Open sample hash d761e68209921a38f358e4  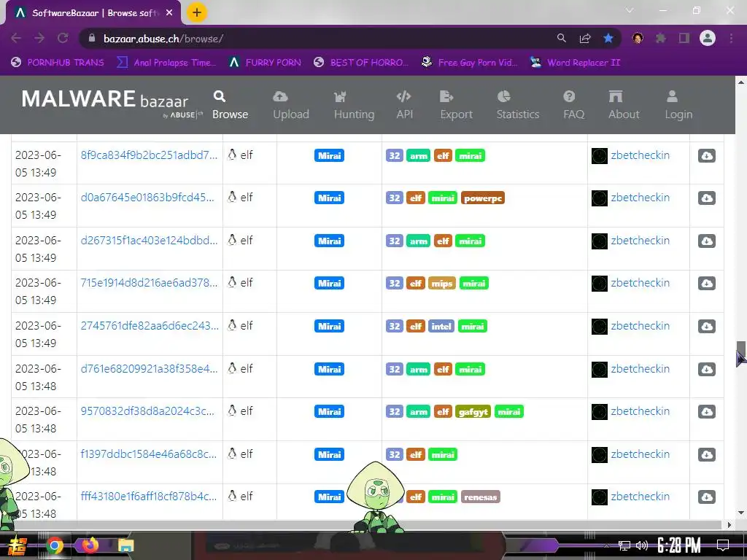149,368
